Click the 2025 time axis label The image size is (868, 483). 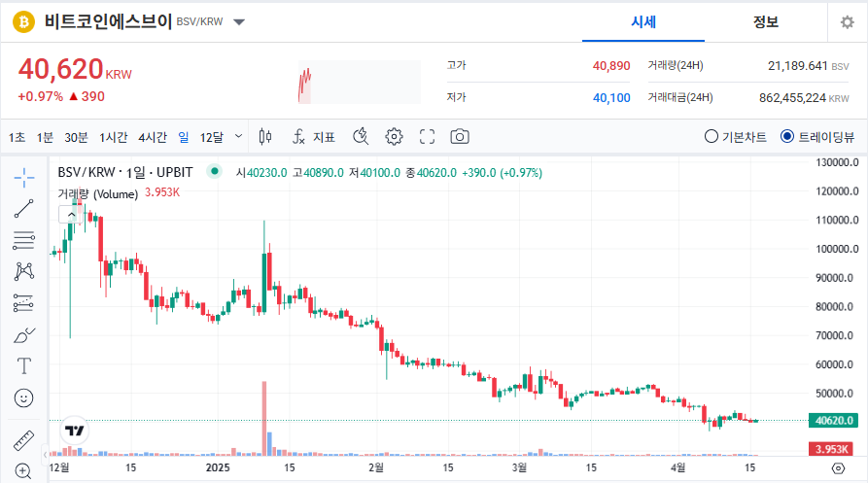(218, 467)
